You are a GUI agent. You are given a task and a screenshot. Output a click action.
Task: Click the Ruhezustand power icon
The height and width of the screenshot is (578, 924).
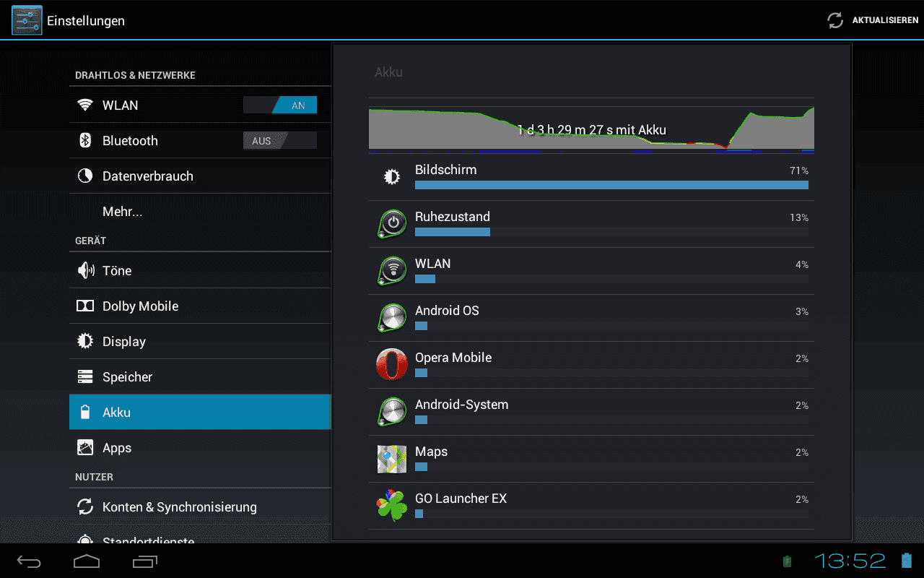(x=392, y=223)
